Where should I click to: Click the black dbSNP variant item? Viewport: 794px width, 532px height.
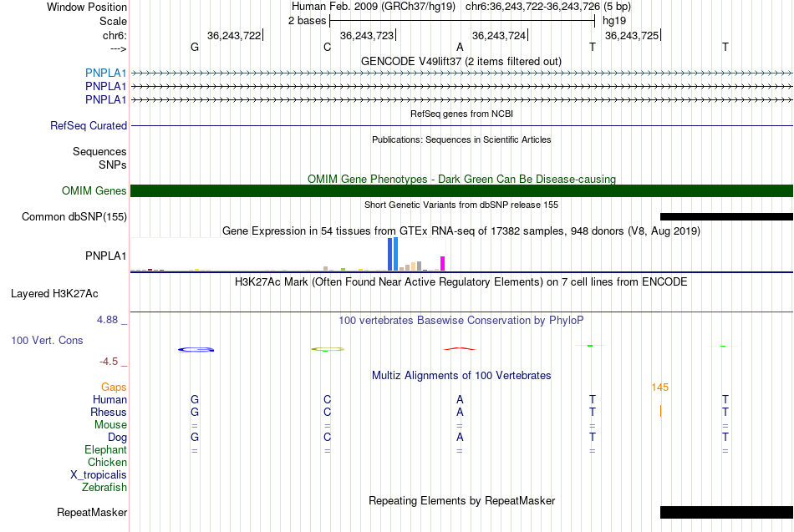726,216
